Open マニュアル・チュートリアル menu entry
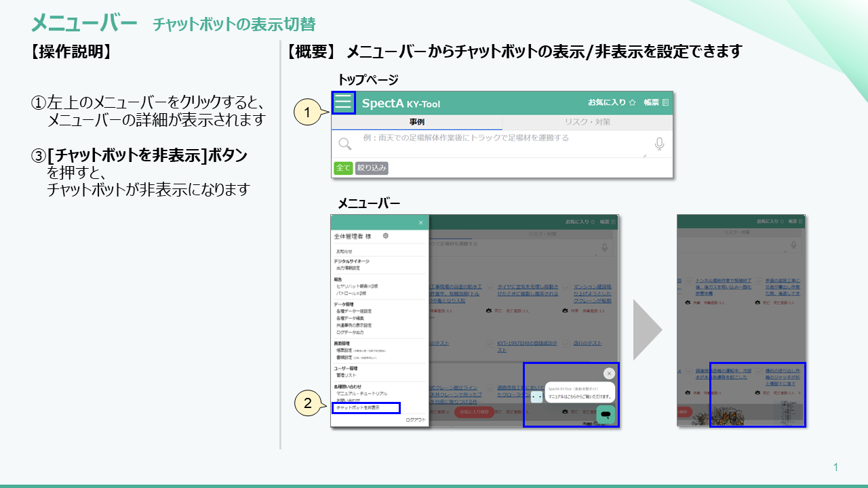The image size is (868, 488). pyautogui.click(x=362, y=393)
